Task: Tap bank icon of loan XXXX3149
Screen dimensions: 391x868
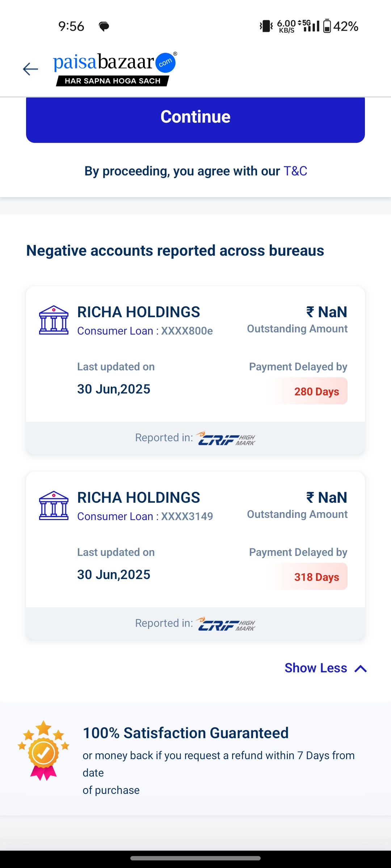Action: pyautogui.click(x=54, y=506)
